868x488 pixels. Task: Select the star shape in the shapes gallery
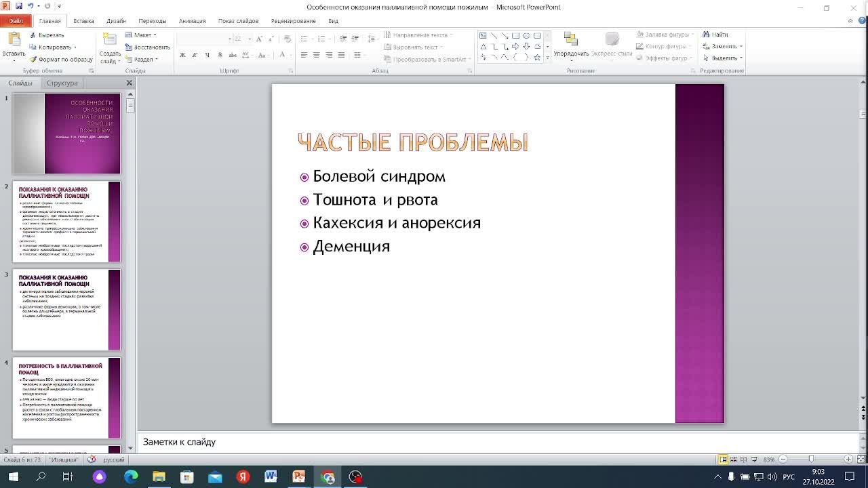537,58
